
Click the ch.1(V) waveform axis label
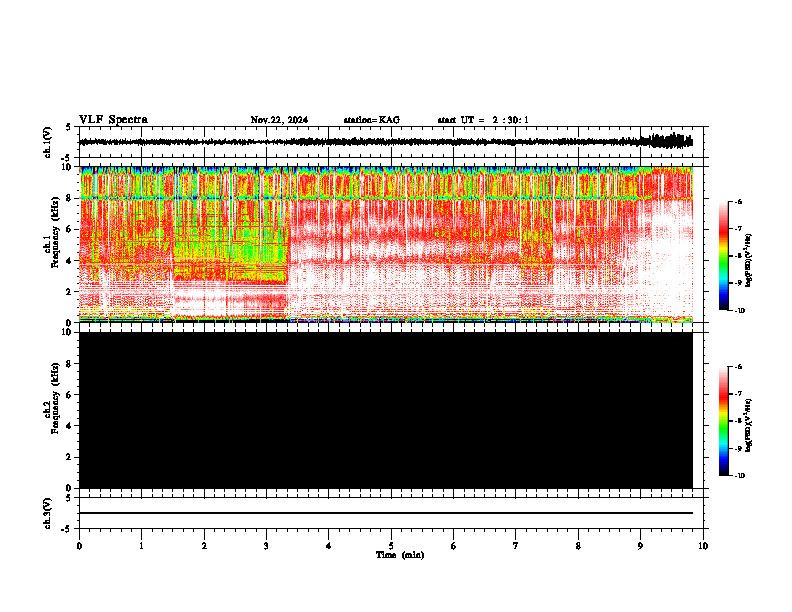click(x=48, y=142)
